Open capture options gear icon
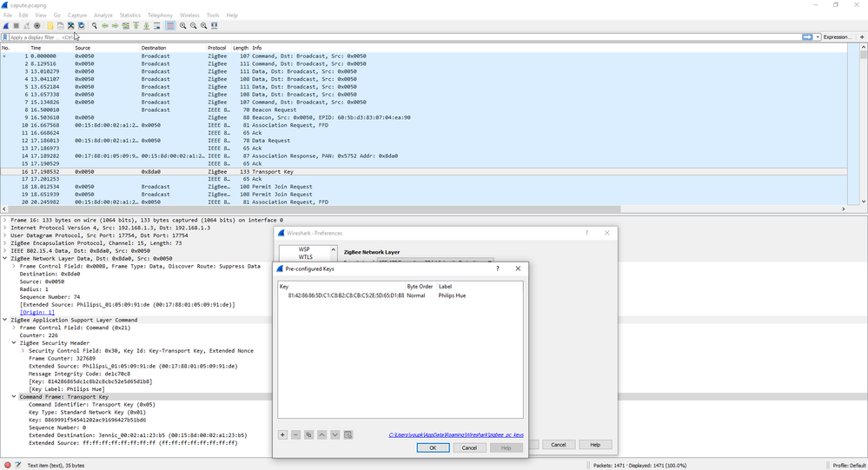Screen dimensions: 868x470 point(37,25)
